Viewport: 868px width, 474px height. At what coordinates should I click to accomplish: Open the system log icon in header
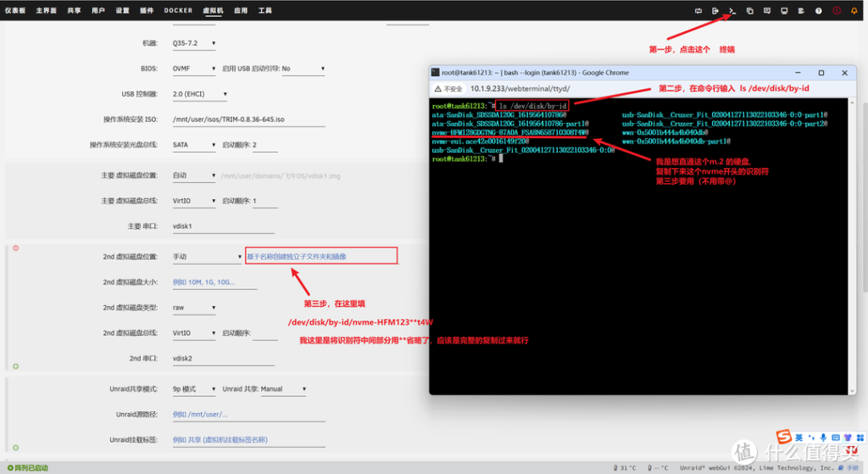(x=801, y=10)
